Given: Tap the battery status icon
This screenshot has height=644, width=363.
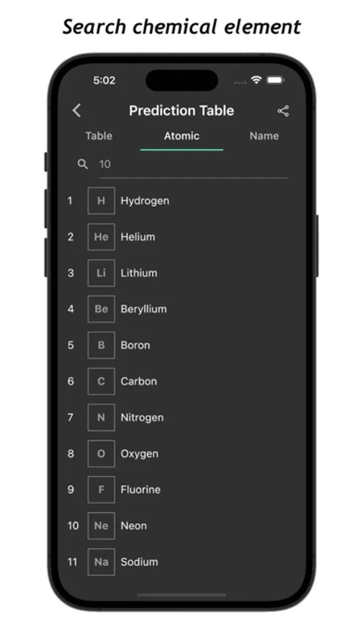Looking at the screenshot, I should click(x=275, y=80).
